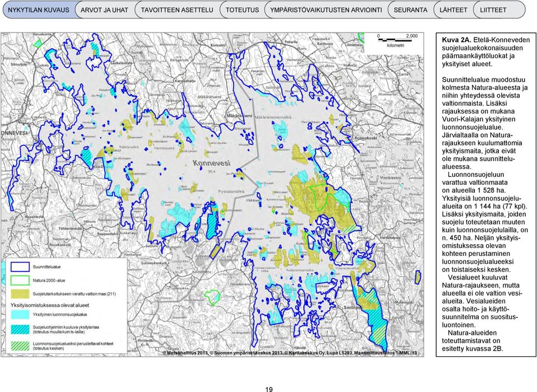Click the Kuva 2A caption heading
Image resolution: width=537 pixels, height=392 pixels.
(x=456, y=40)
